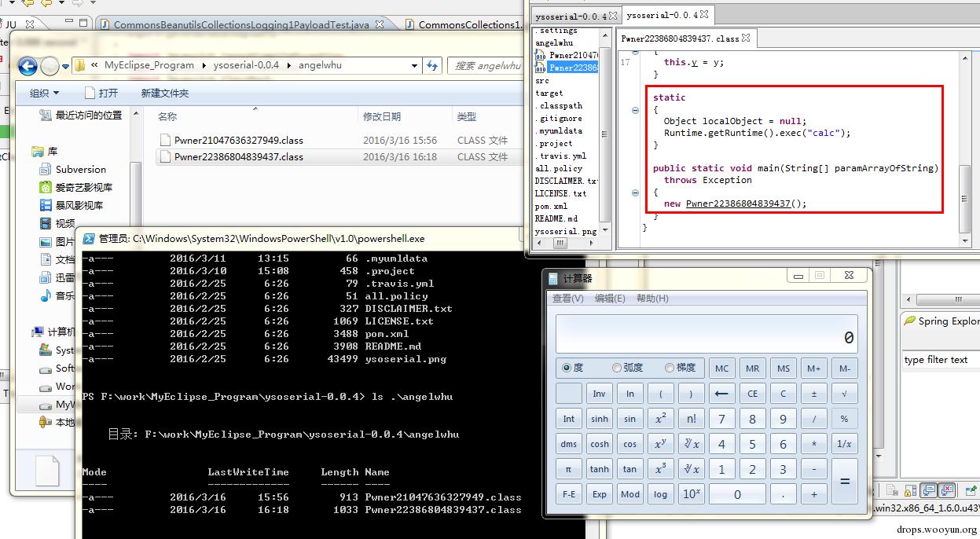980x539 pixels.
Task: Click the 新建文件夹 new folder button
Action: [165, 93]
